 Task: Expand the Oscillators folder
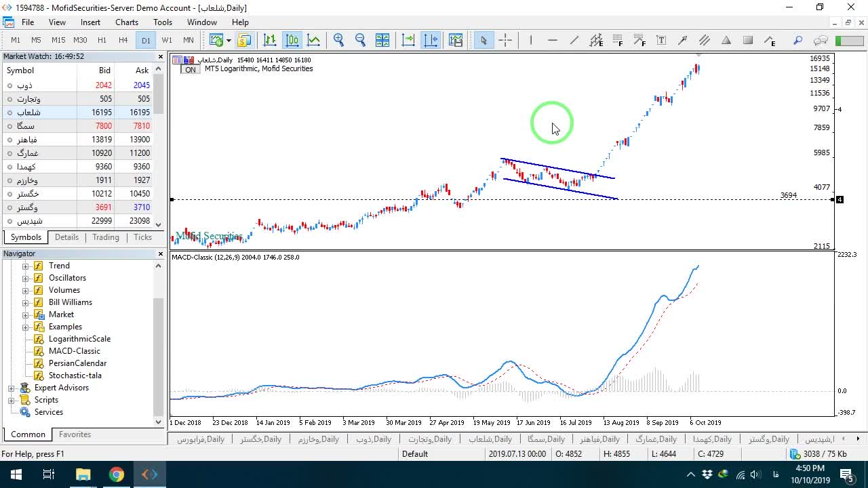(x=26, y=278)
